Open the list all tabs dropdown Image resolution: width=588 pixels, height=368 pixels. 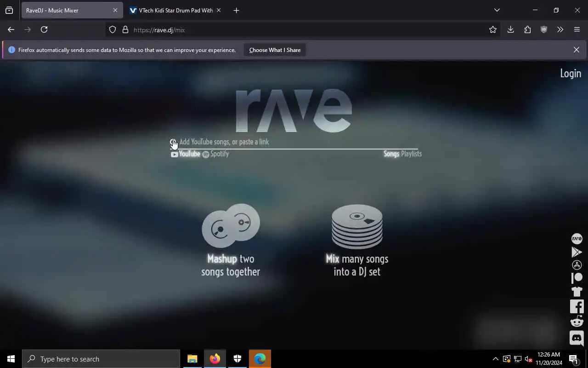pos(497,10)
